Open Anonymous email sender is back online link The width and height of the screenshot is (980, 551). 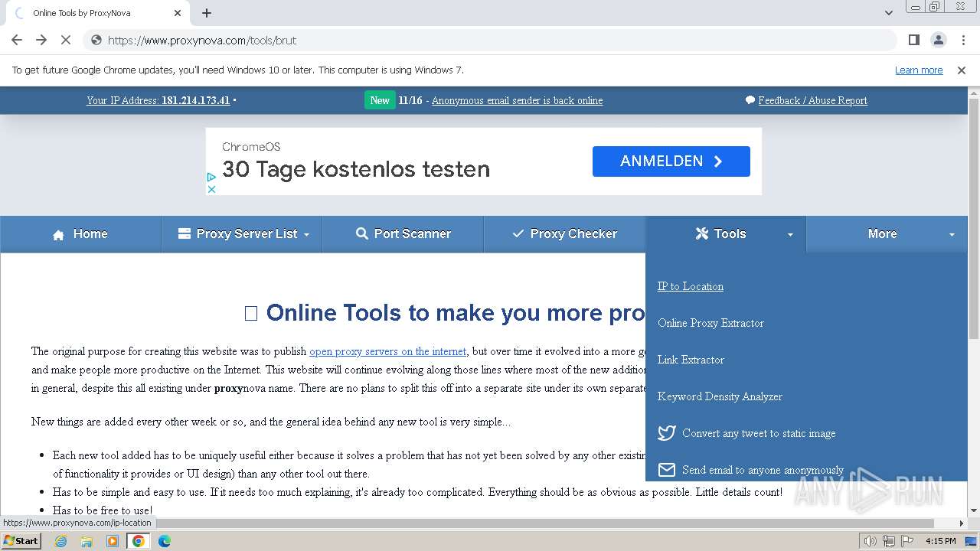click(x=517, y=100)
